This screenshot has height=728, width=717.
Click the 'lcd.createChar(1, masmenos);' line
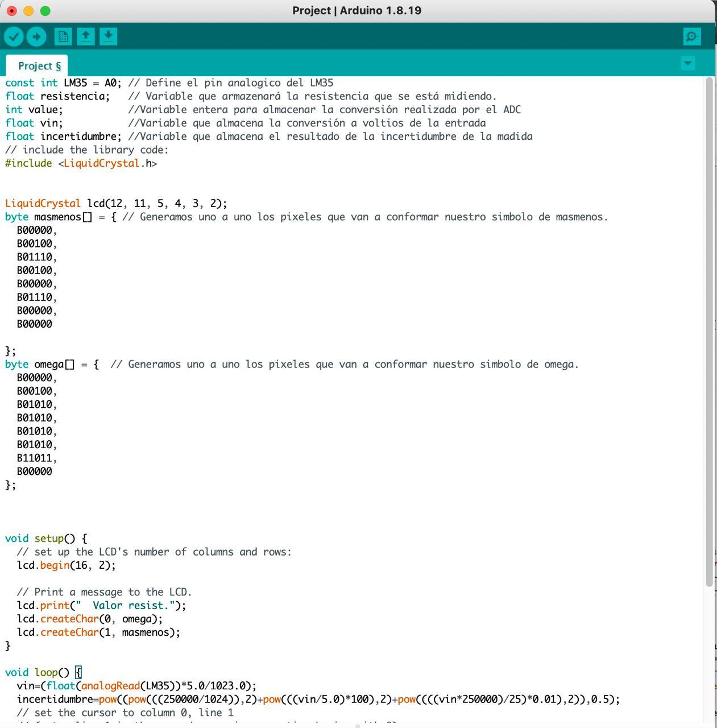pyautogui.click(x=99, y=632)
